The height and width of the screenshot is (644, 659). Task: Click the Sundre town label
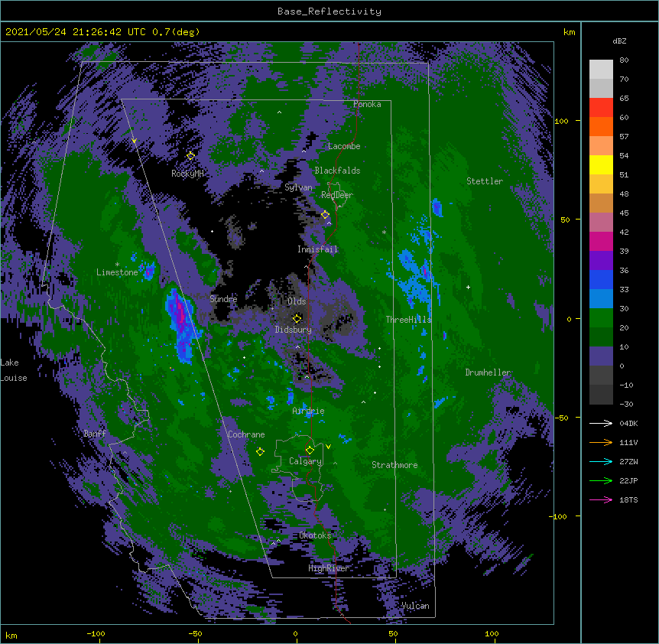pyautogui.click(x=223, y=299)
